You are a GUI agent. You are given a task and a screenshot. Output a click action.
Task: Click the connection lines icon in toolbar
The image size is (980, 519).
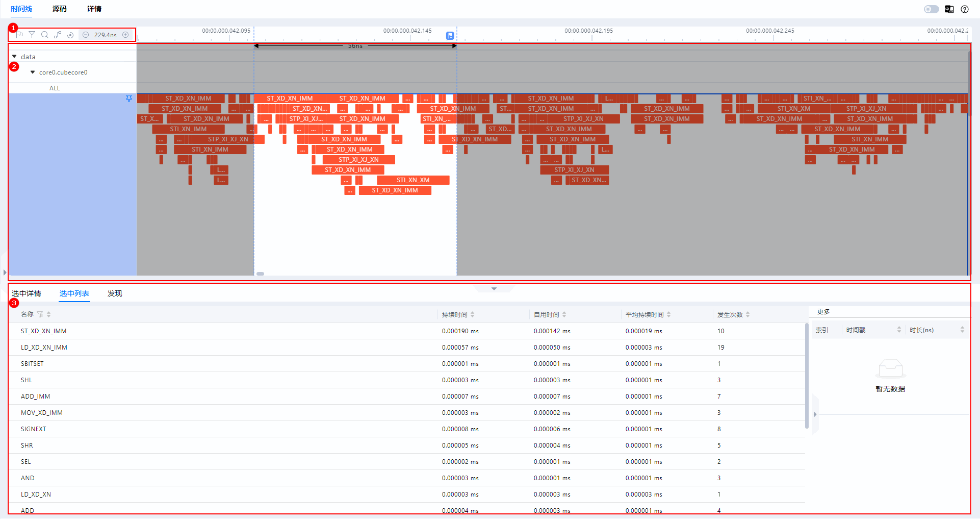58,35
